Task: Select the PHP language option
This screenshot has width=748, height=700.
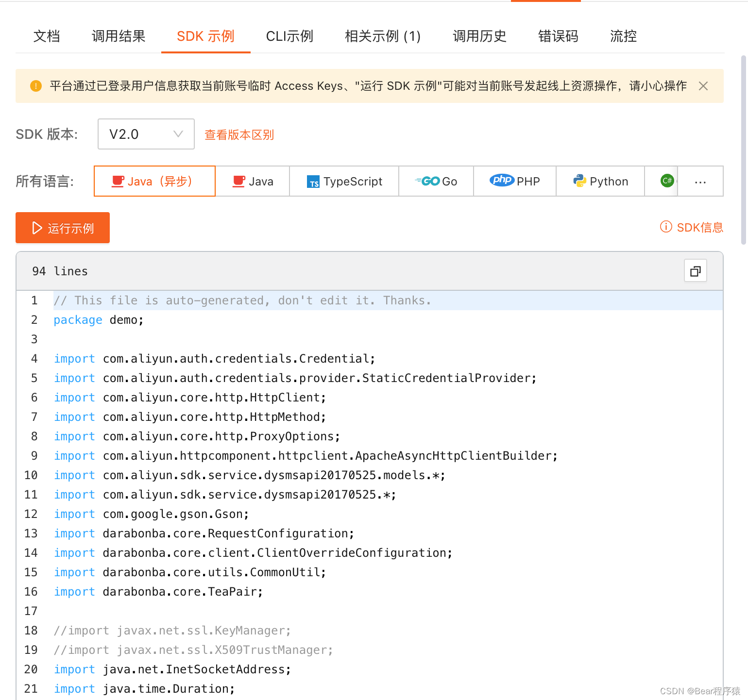Action: pyautogui.click(x=514, y=181)
